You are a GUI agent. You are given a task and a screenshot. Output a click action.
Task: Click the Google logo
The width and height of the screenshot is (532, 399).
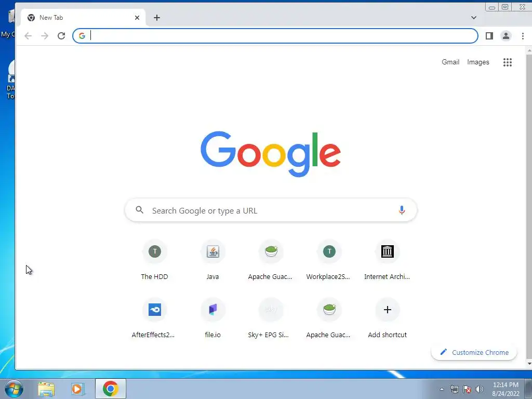271,154
